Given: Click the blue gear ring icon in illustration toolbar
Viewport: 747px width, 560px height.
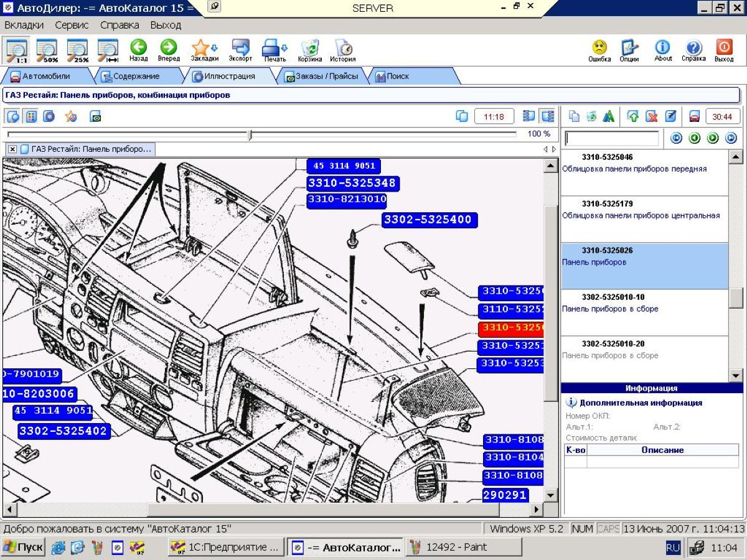Looking at the screenshot, I should (x=49, y=116).
